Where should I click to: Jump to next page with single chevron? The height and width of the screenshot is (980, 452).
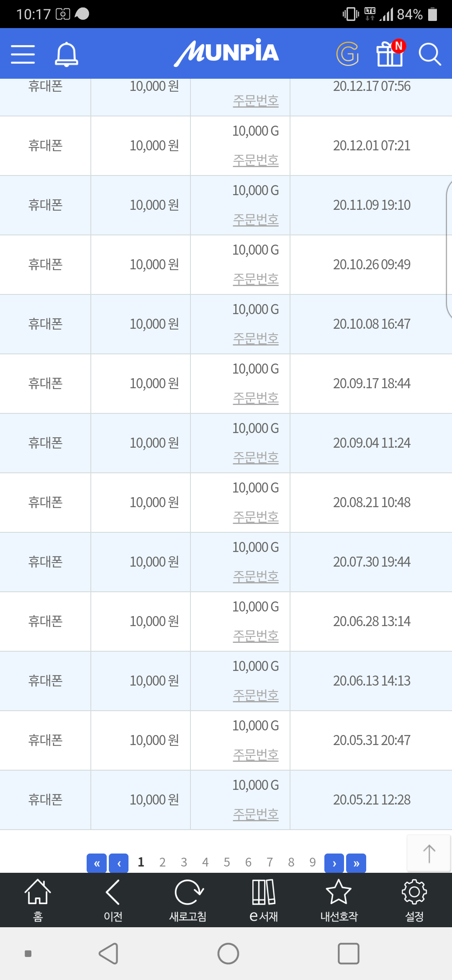tap(334, 863)
